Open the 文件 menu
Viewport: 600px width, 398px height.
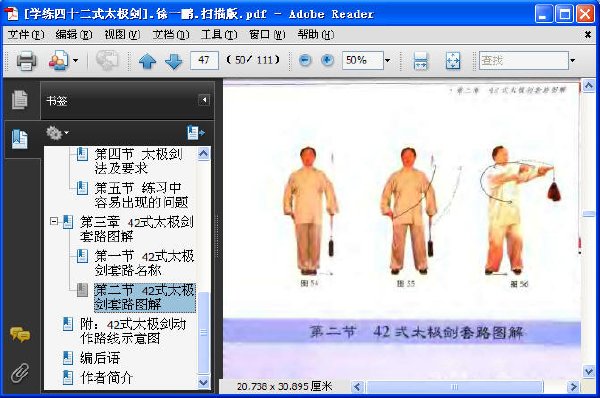pyautogui.click(x=26, y=35)
